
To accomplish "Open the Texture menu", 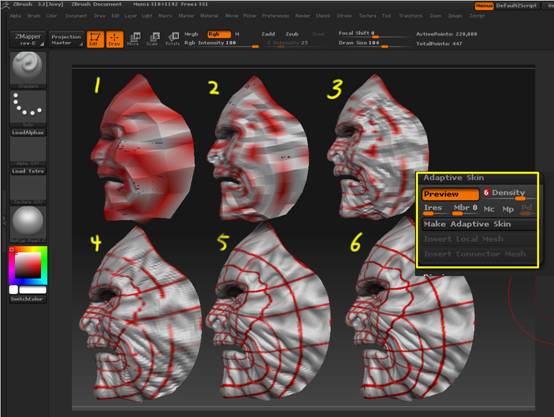I will (x=368, y=16).
